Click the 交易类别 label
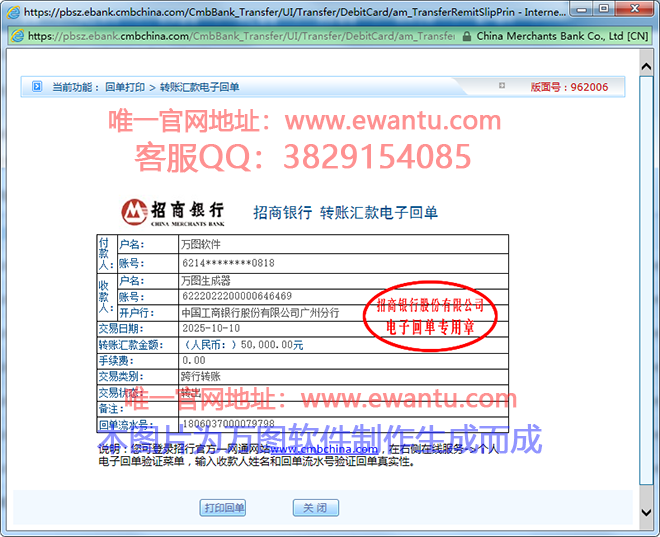The image size is (660, 537). 121,376
